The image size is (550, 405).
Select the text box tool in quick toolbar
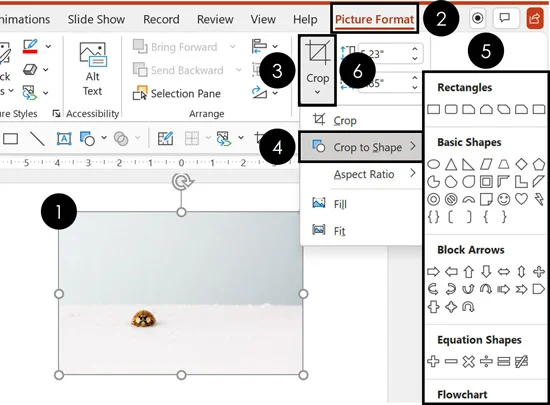(x=64, y=139)
